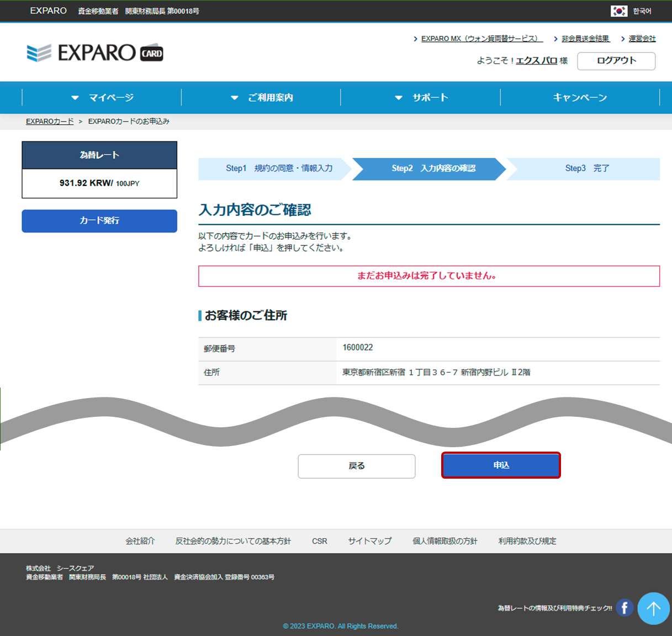Open the 非会員送金結果 link
The height and width of the screenshot is (636, 672).
(585, 39)
